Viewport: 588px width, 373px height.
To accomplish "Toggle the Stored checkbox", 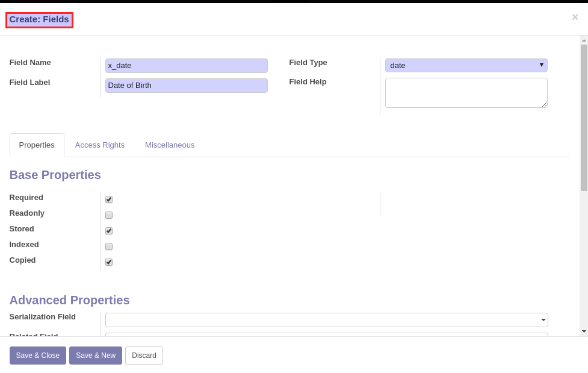I will coord(109,231).
